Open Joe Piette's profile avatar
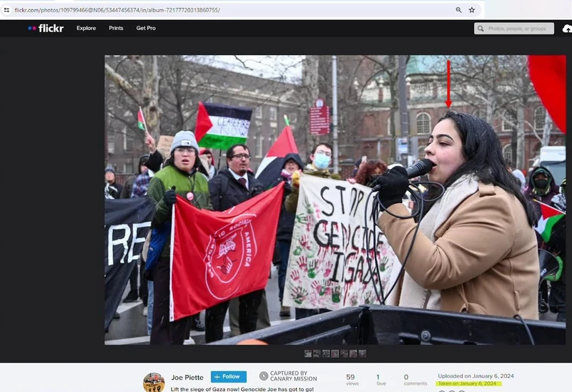The width and height of the screenshot is (572, 392). coord(153,382)
